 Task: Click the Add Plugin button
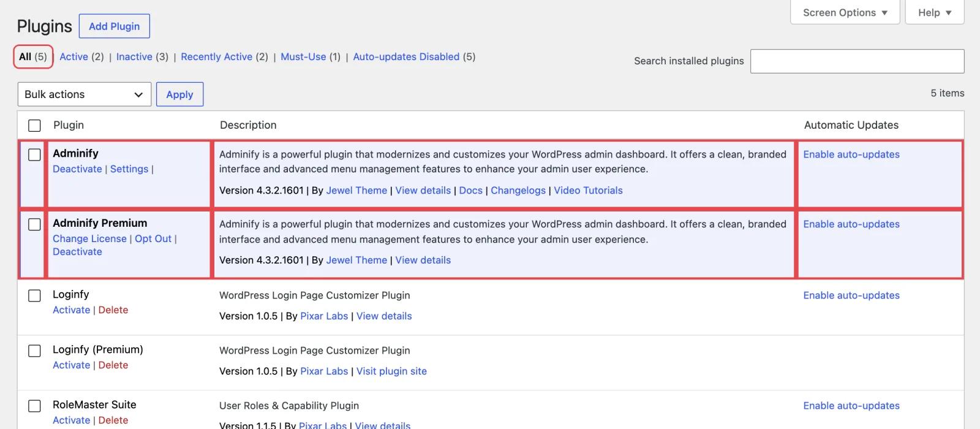pos(115,26)
